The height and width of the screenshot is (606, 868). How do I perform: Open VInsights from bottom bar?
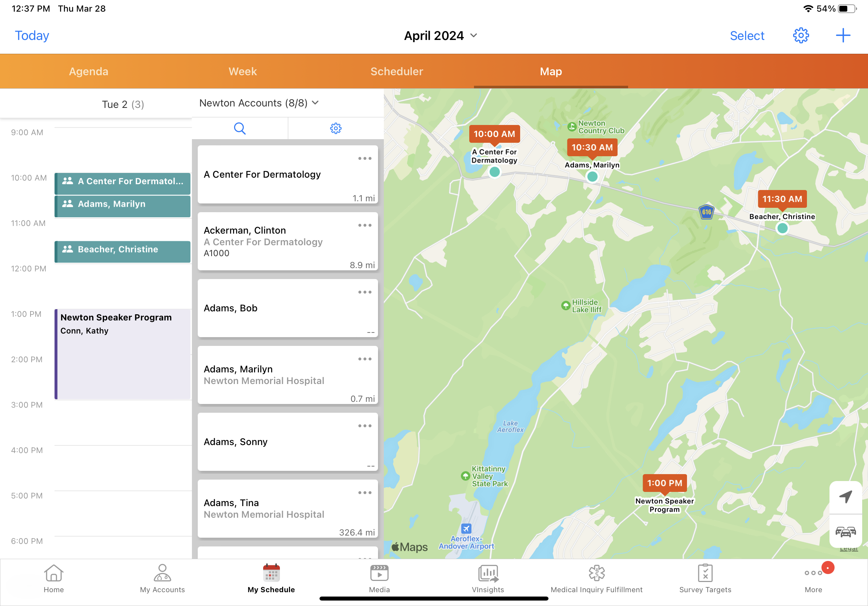click(488, 578)
